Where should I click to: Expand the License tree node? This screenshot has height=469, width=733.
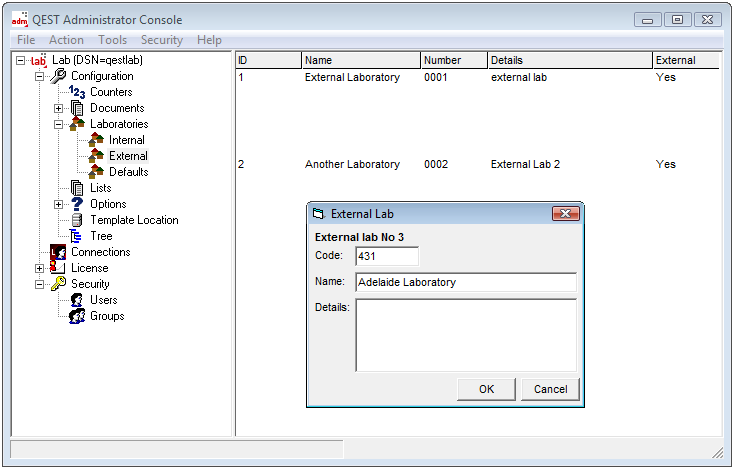point(40,268)
